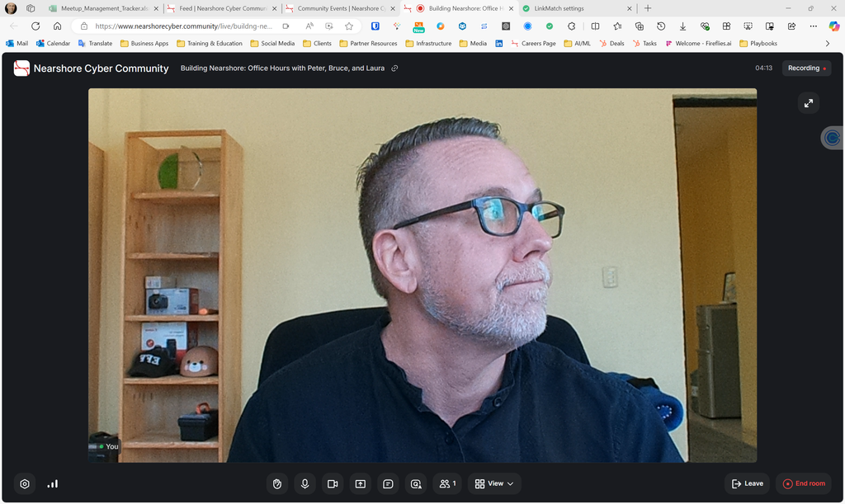Expand the Partner Resources bookmarks folder

point(368,44)
